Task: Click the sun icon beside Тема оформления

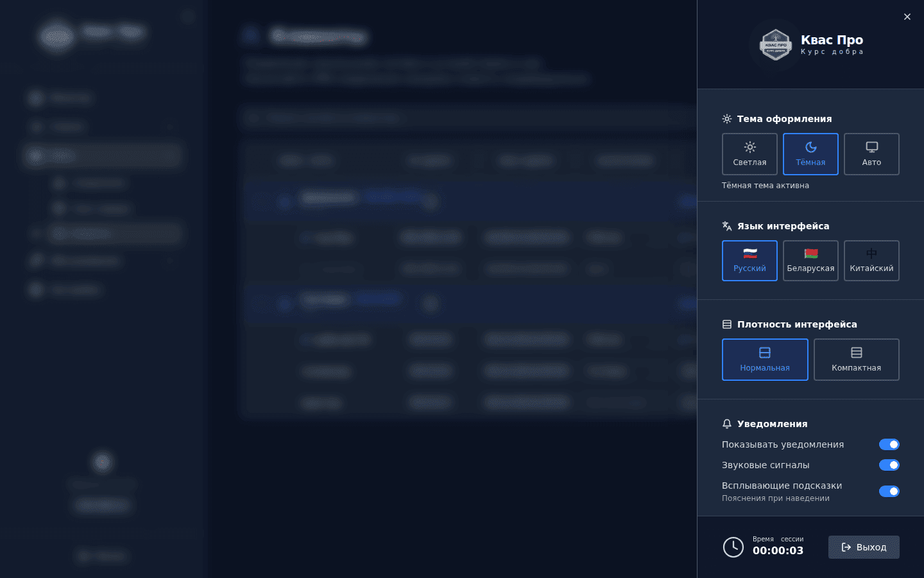Action: click(727, 119)
